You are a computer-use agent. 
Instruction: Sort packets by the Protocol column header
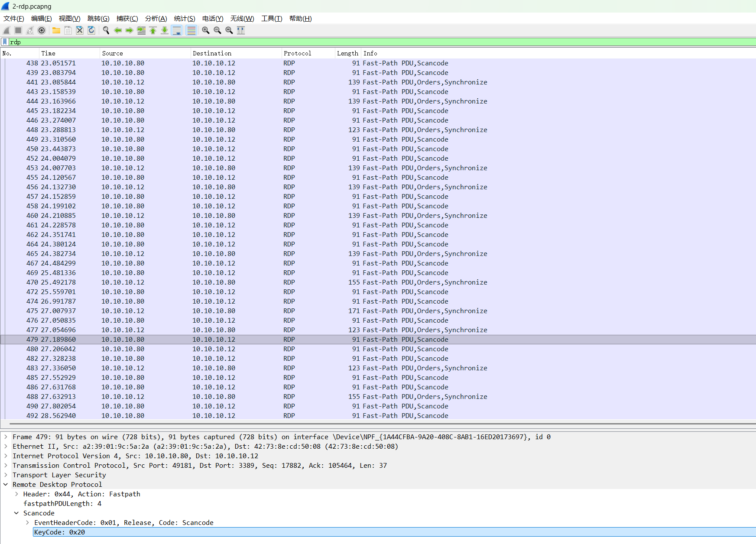pos(297,53)
